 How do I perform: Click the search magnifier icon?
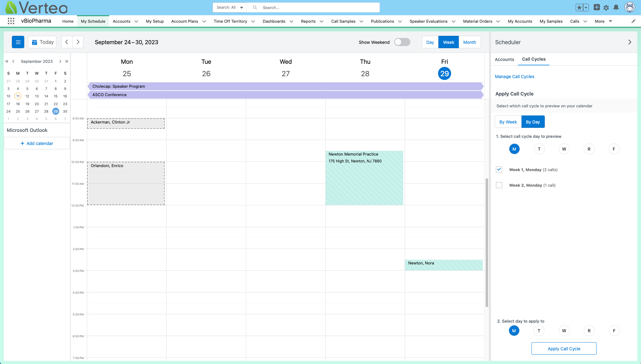click(x=255, y=7)
